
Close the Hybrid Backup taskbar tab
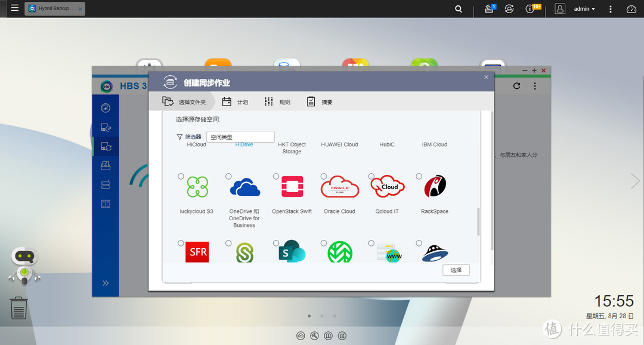tap(80, 9)
